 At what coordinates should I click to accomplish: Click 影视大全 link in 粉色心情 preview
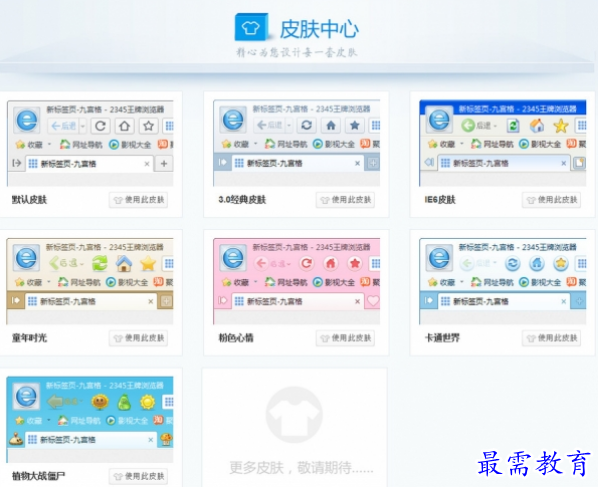pyautogui.click(x=334, y=282)
